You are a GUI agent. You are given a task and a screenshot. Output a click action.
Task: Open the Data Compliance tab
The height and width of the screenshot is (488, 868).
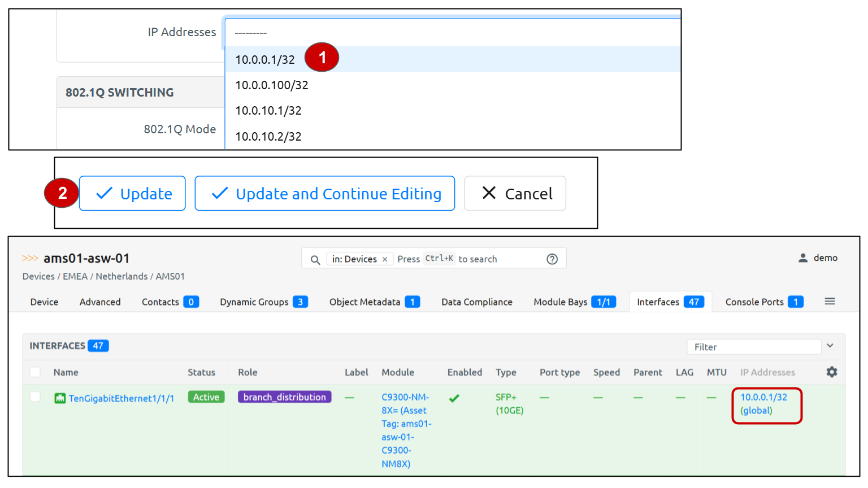pos(476,302)
